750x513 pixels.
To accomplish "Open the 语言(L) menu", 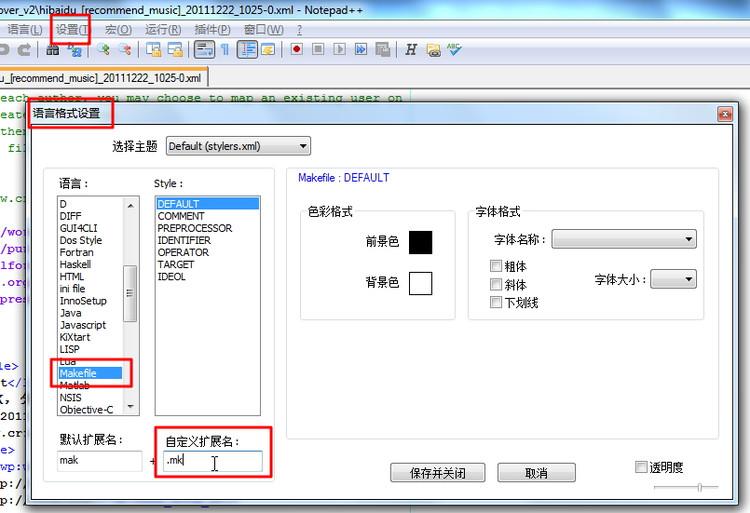I will coord(25,30).
